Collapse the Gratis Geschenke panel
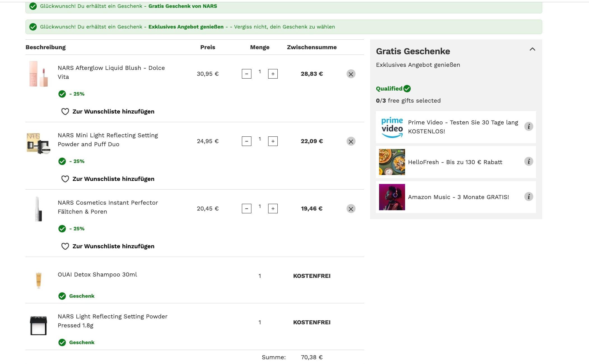This screenshot has height=364, width=589. point(532,49)
